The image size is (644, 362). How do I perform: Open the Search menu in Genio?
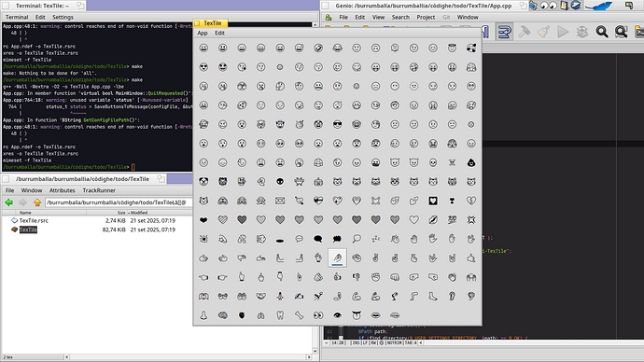coord(400,17)
